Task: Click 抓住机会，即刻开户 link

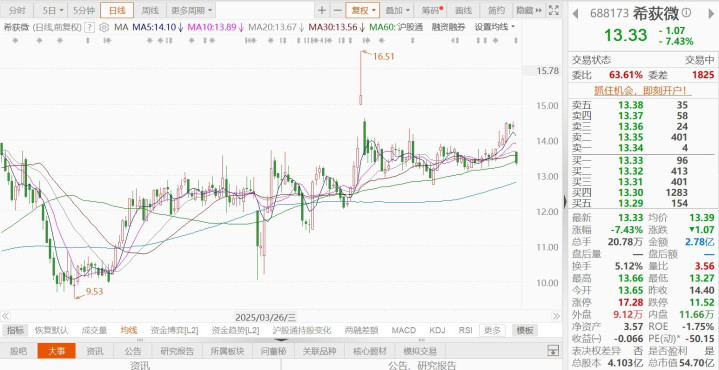Action: pyautogui.click(x=644, y=90)
